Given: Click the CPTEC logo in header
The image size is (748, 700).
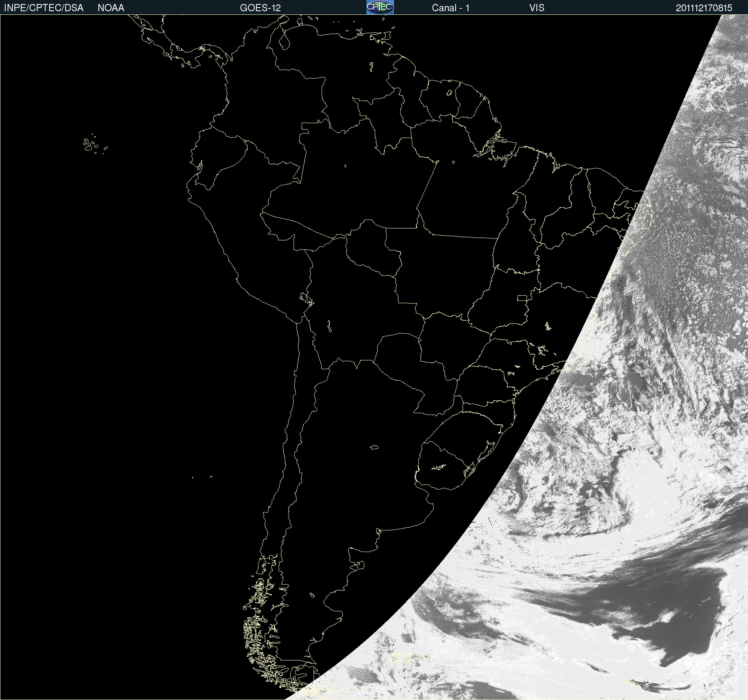Looking at the screenshot, I should click(x=380, y=7).
